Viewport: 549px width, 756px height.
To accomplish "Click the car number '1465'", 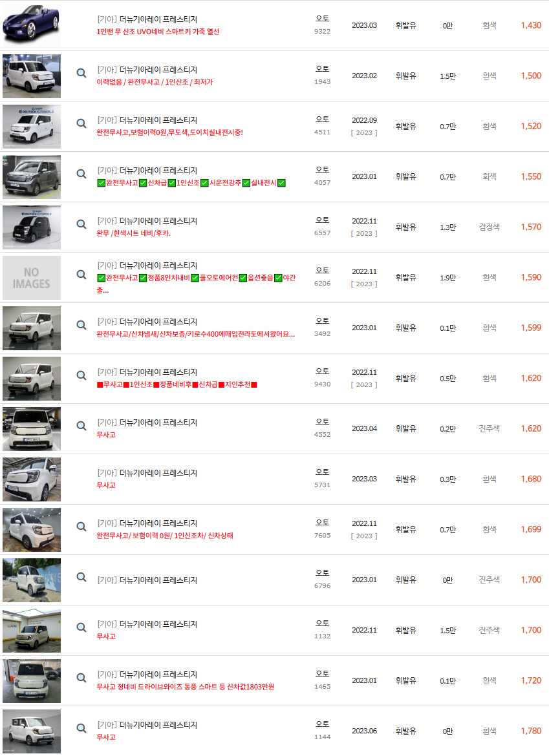I will 322,687.
